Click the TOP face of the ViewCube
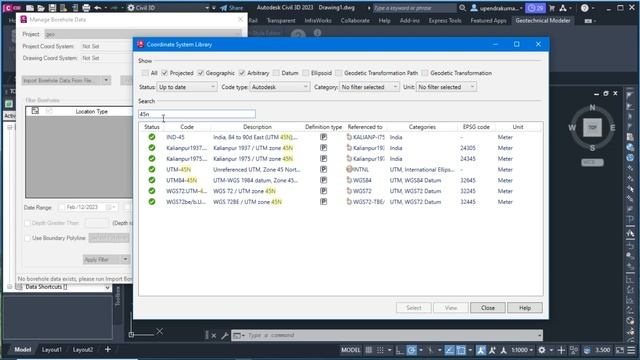Image resolution: width=640 pixels, height=360 pixels. tap(592, 127)
